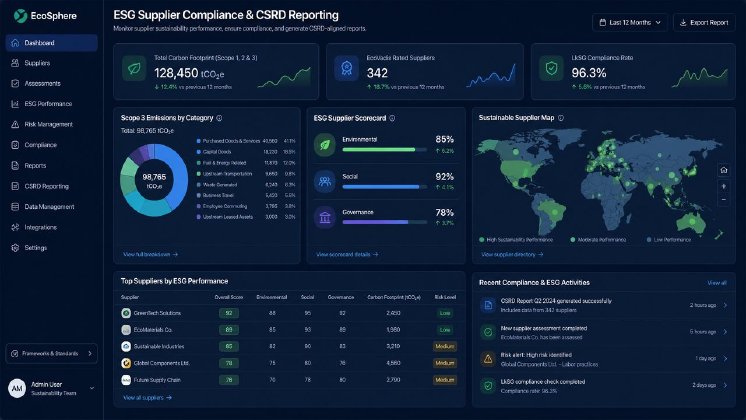
Task: Zoom out on the supplier map
Action: click(724, 200)
